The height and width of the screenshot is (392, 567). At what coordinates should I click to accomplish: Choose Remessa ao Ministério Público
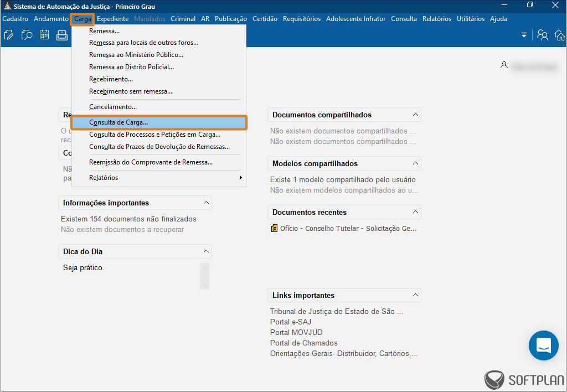159,55
